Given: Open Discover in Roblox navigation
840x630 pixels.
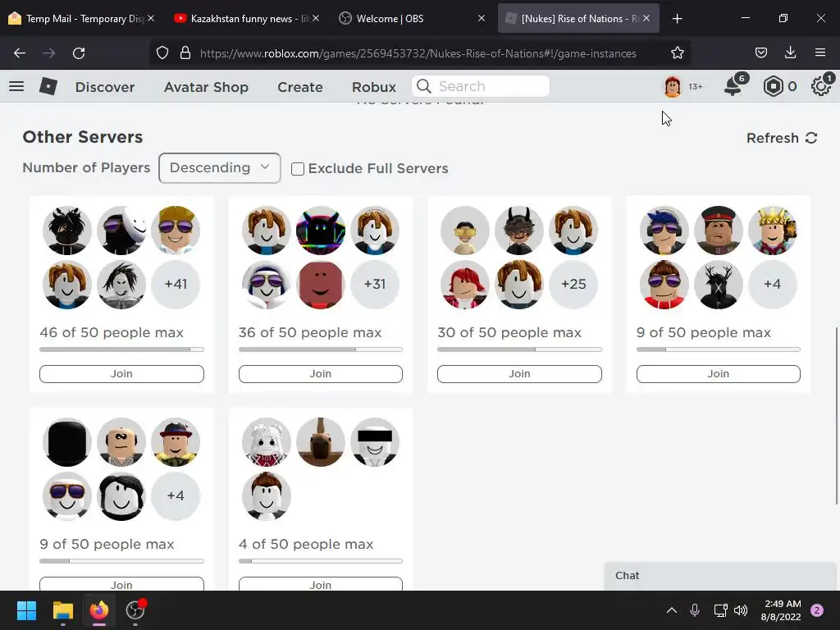Looking at the screenshot, I should (x=105, y=87).
